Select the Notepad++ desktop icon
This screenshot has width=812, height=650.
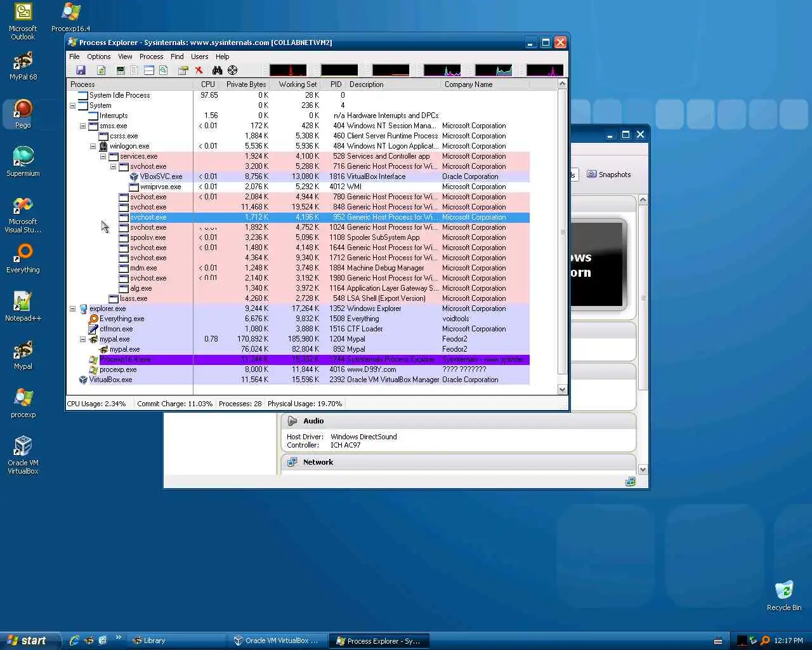click(23, 307)
